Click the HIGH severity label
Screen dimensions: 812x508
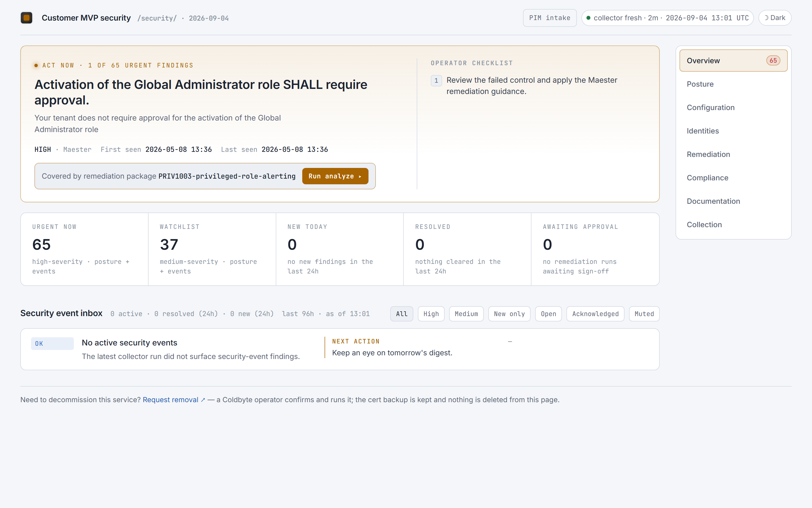[x=43, y=150]
